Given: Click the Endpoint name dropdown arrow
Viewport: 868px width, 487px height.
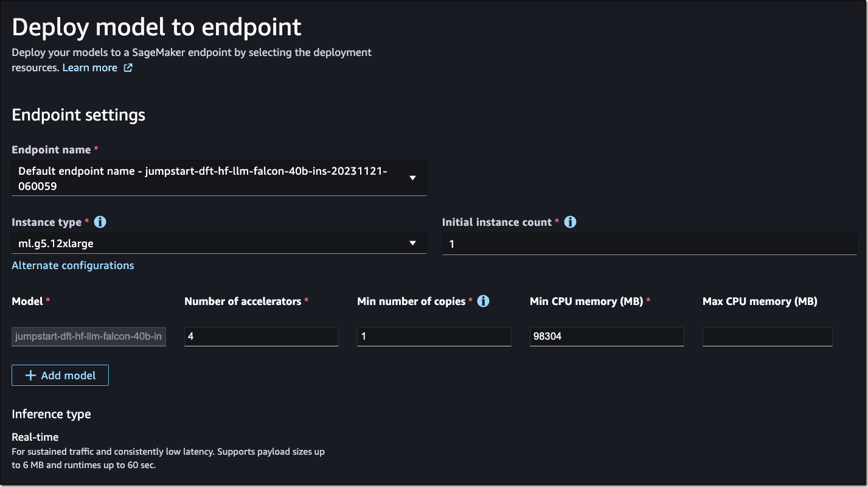Looking at the screenshot, I should (x=412, y=177).
